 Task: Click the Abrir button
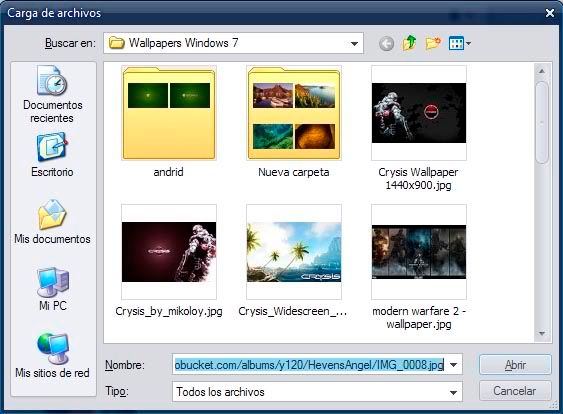tap(515, 365)
